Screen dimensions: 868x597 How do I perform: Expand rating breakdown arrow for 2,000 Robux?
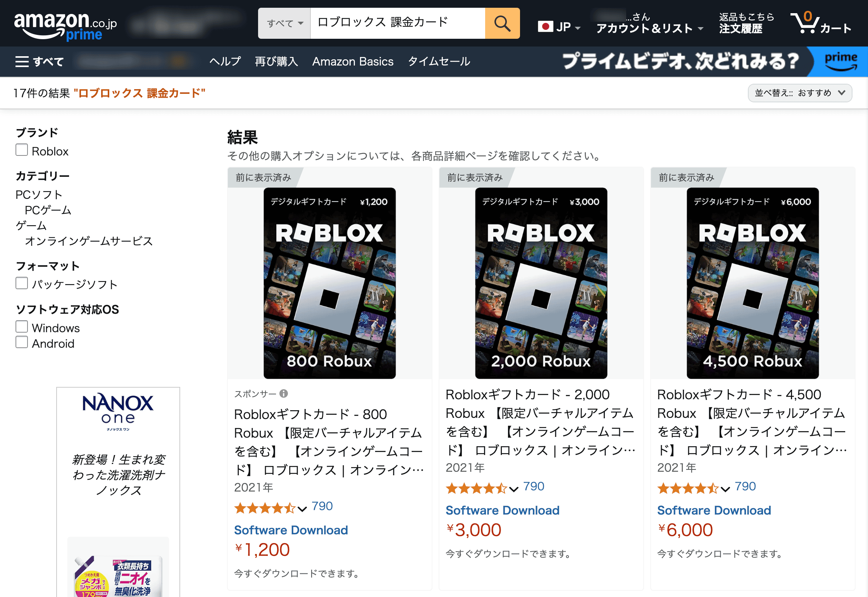point(514,489)
